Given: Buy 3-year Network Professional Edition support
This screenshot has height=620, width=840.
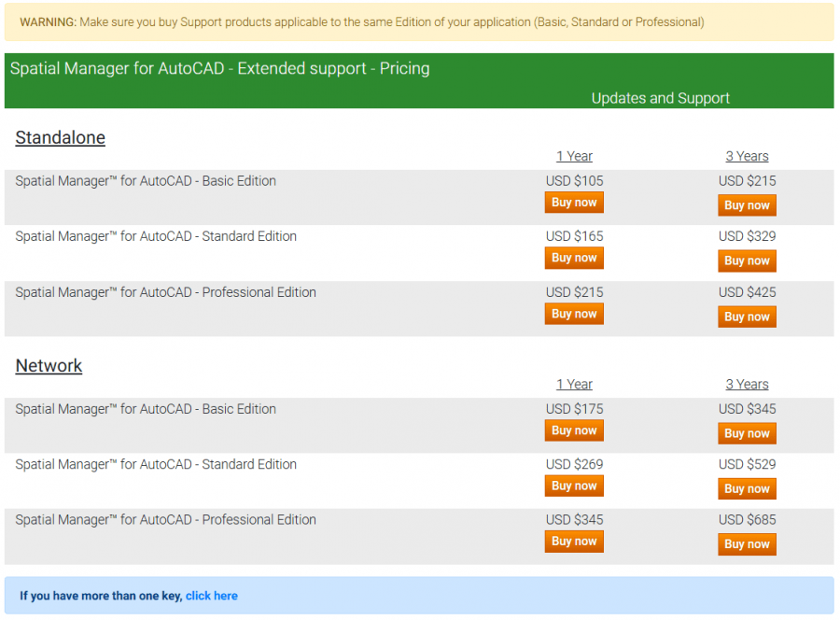Looking at the screenshot, I should coord(747,544).
